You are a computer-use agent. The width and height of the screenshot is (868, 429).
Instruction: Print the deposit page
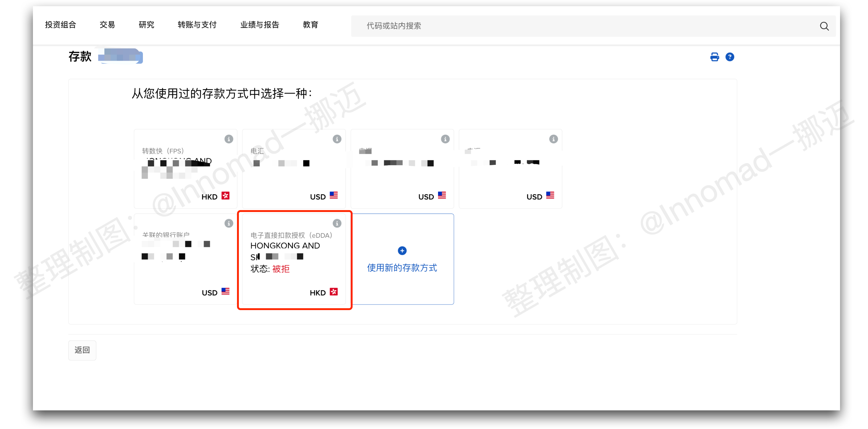pyautogui.click(x=714, y=57)
